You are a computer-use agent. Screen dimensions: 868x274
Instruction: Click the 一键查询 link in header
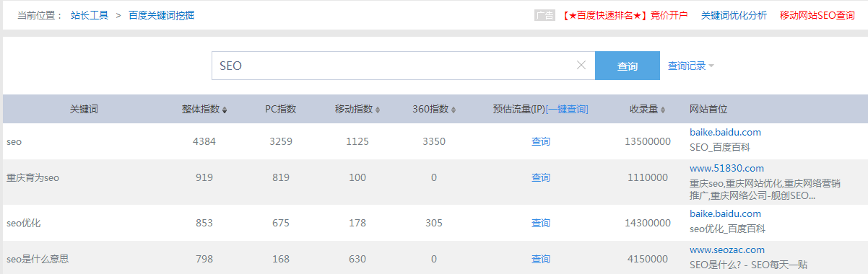[567, 110]
